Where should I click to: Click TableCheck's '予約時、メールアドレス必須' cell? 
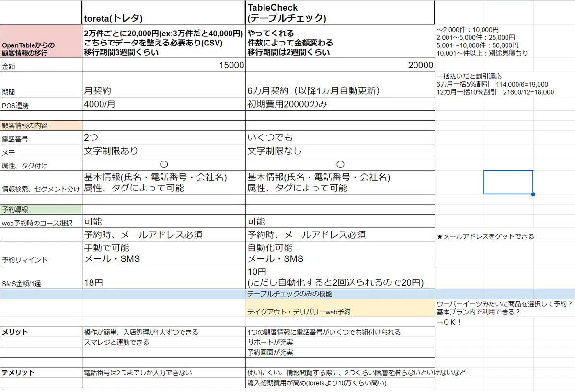click(340, 235)
